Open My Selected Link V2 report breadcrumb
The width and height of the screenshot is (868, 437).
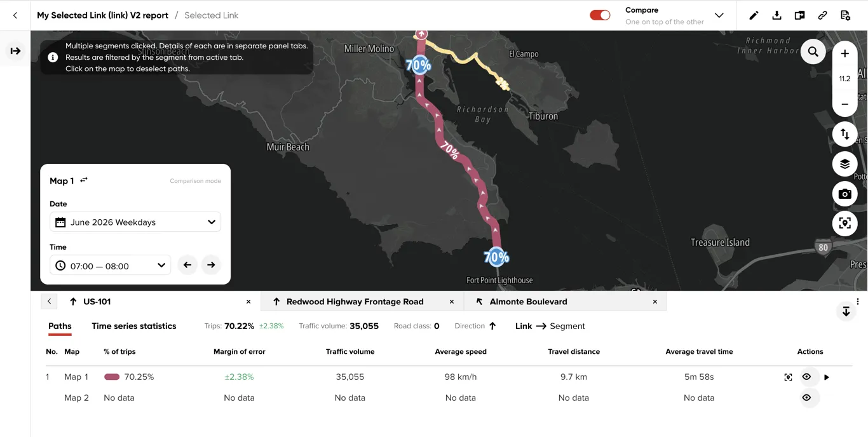coord(102,15)
